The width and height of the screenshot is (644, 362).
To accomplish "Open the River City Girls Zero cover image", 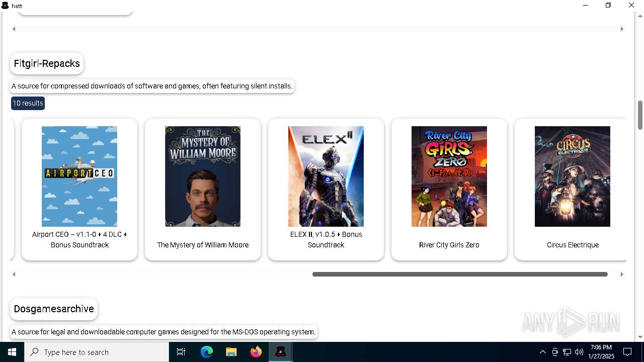I will click(x=449, y=176).
